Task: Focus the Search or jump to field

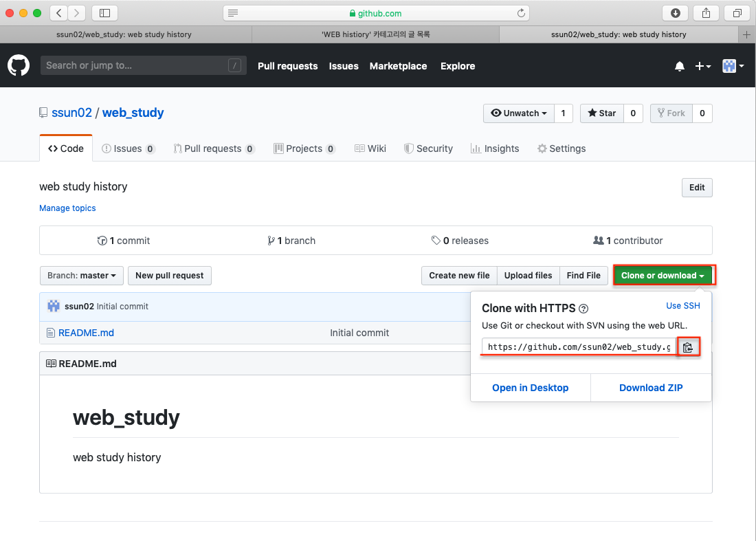Action: pyautogui.click(x=143, y=65)
